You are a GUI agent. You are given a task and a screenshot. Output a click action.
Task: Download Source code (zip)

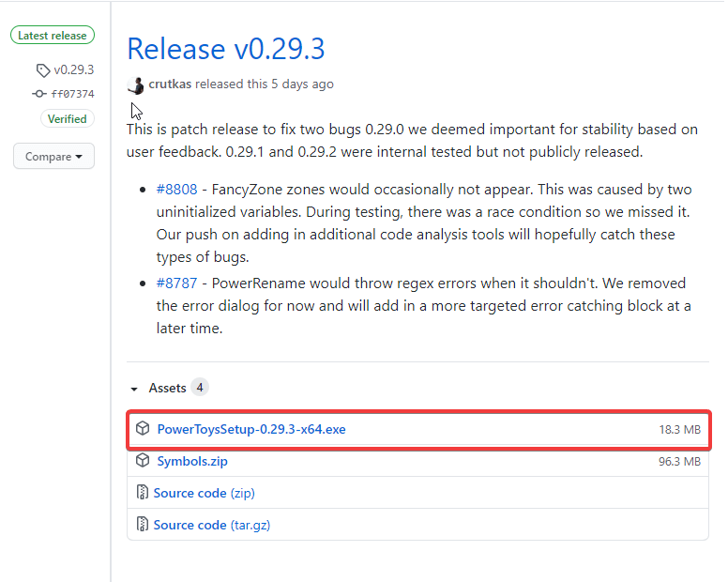pyautogui.click(x=204, y=493)
